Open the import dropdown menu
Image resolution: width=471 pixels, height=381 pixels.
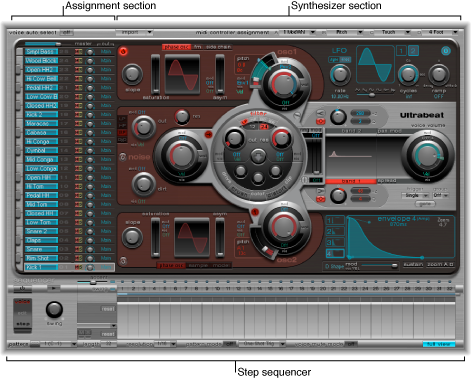click(x=134, y=32)
